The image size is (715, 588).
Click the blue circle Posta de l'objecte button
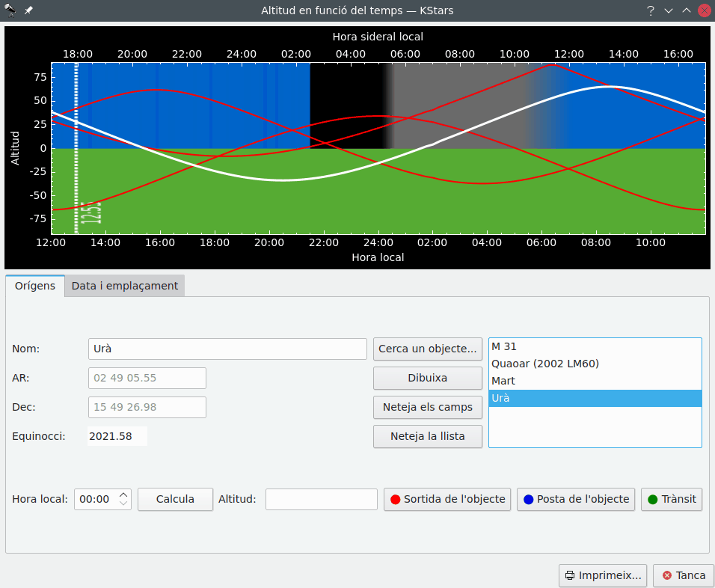coord(576,499)
